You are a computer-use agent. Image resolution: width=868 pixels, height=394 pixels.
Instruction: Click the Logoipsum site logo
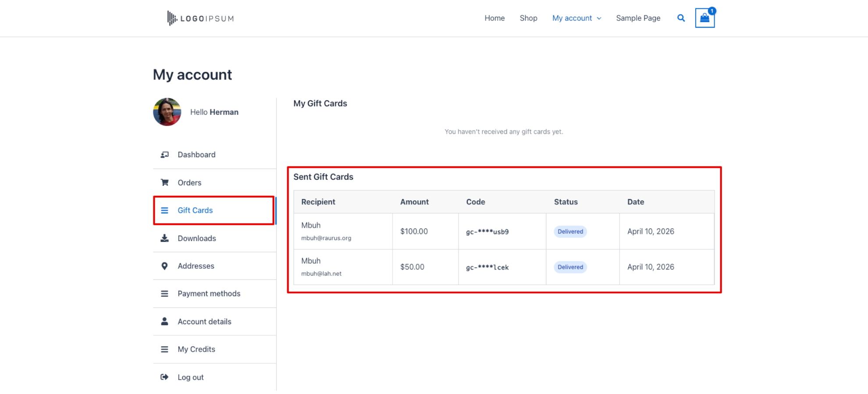tap(200, 18)
